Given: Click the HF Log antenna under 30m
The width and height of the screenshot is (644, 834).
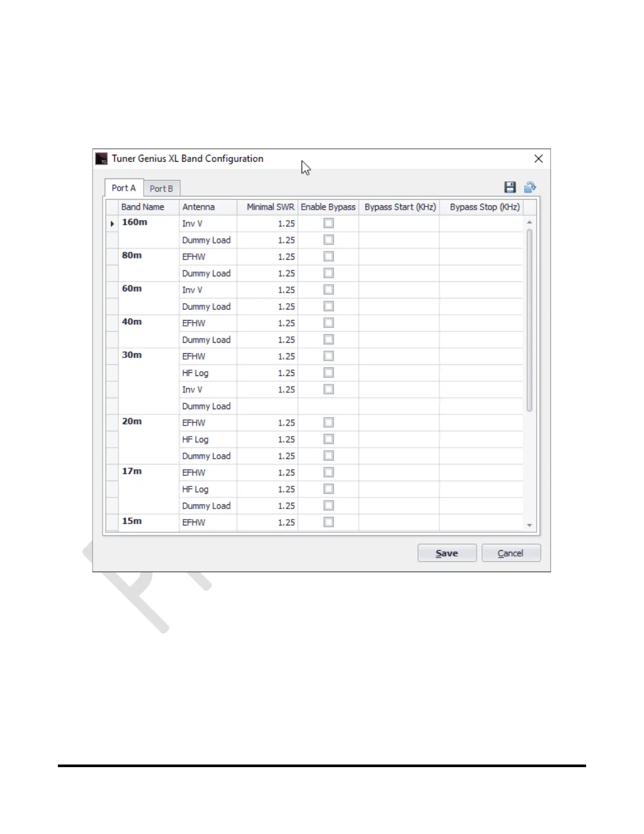Looking at the screenshot, I should [208, 373].
